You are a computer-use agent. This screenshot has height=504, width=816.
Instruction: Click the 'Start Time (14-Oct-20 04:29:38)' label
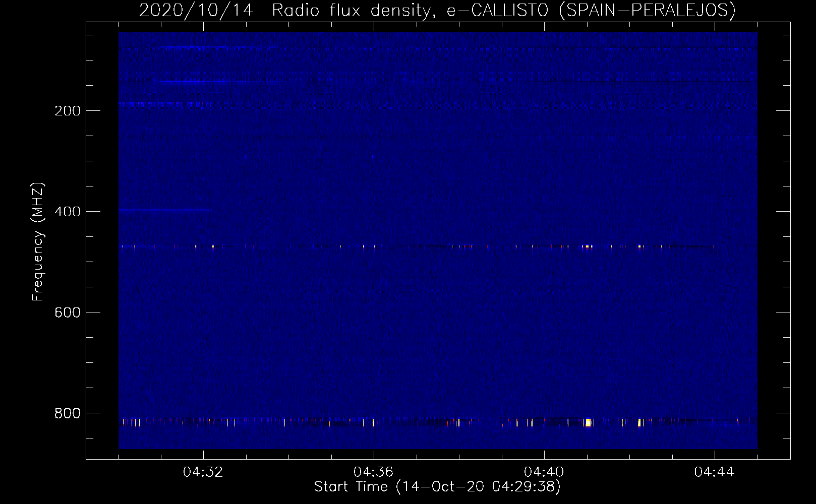pos(437,487)
